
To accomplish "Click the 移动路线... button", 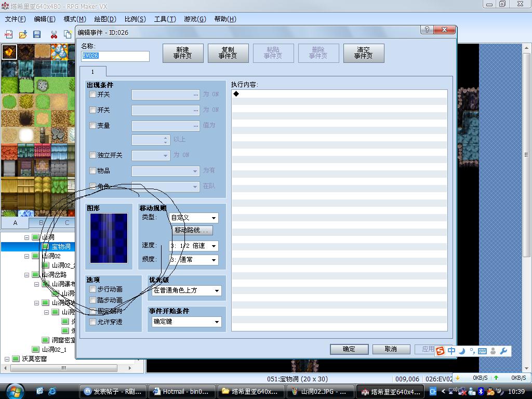I will pos(192,230).
